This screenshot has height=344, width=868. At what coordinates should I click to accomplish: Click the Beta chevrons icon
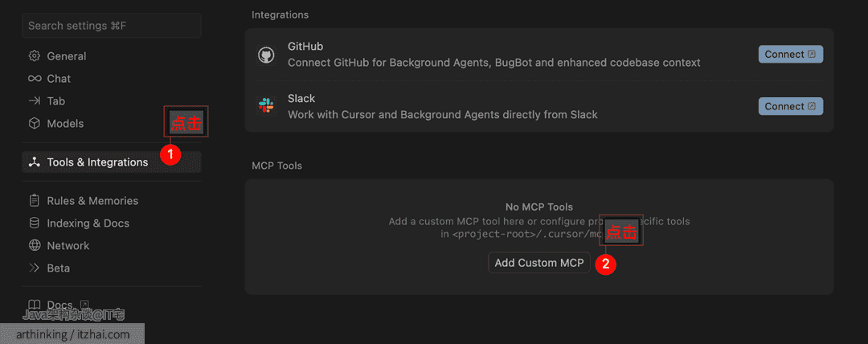(35, 268)
